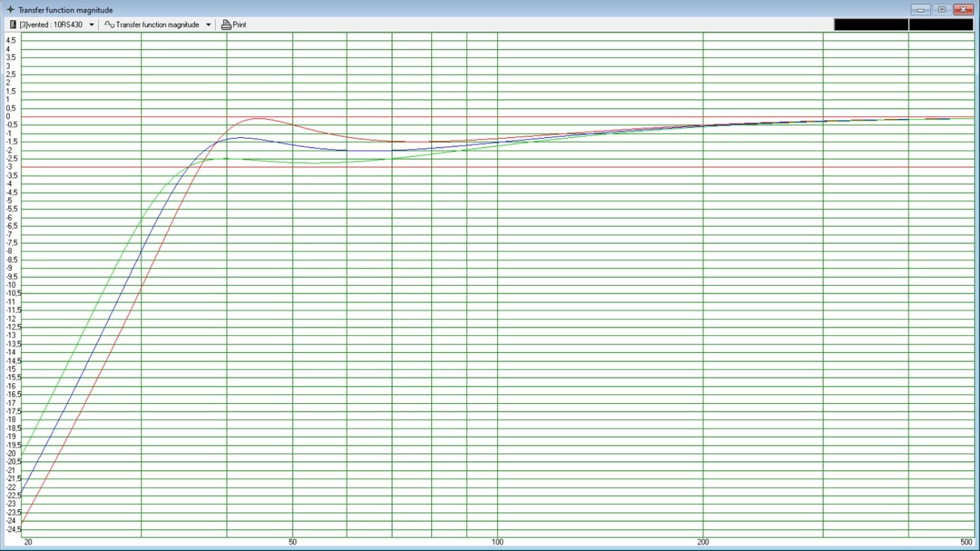Viewport: 980px width, 551px height.
Task: Click the Print printer icon
Action: click(x=226, y=25)
